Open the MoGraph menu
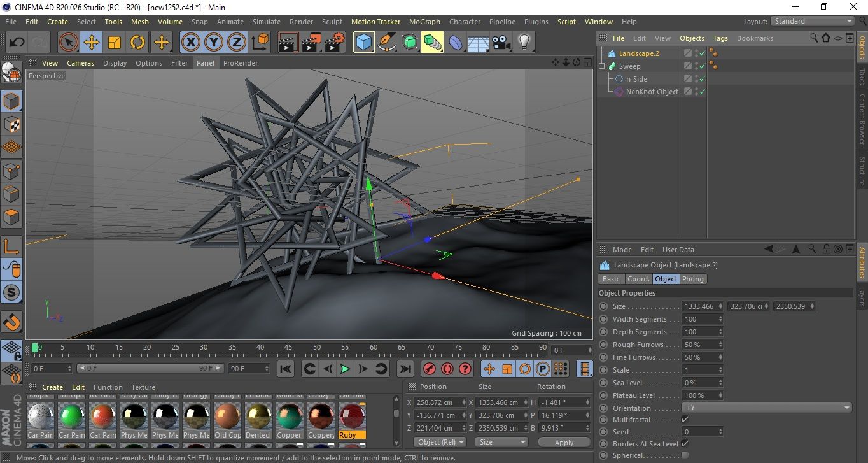 point(424,22)
